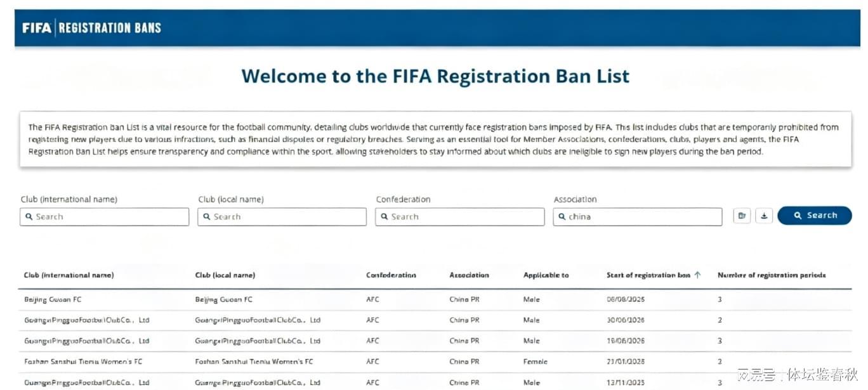Viewport: 868px width, 390px height.
Task: Click the sort arrow beside Start of registration ban
Action: pyautogui.click(x=697, y=275)
